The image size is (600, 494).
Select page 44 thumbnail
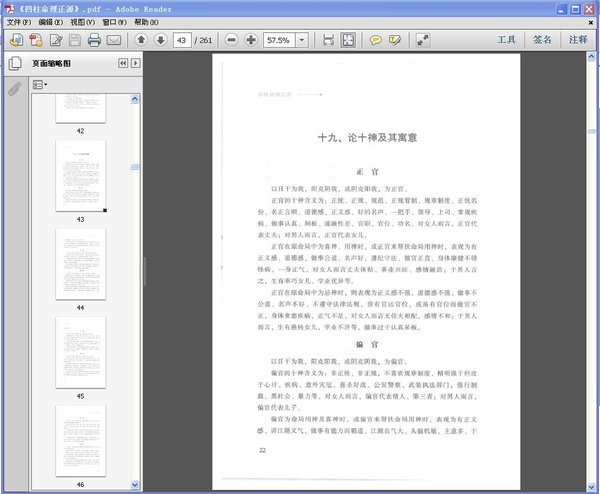81,264
